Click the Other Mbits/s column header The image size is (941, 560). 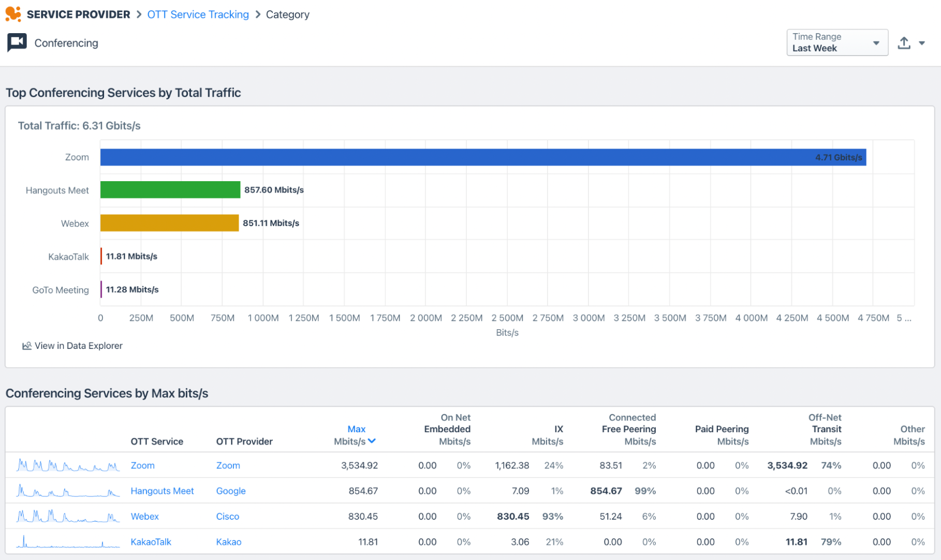(909, 435)
